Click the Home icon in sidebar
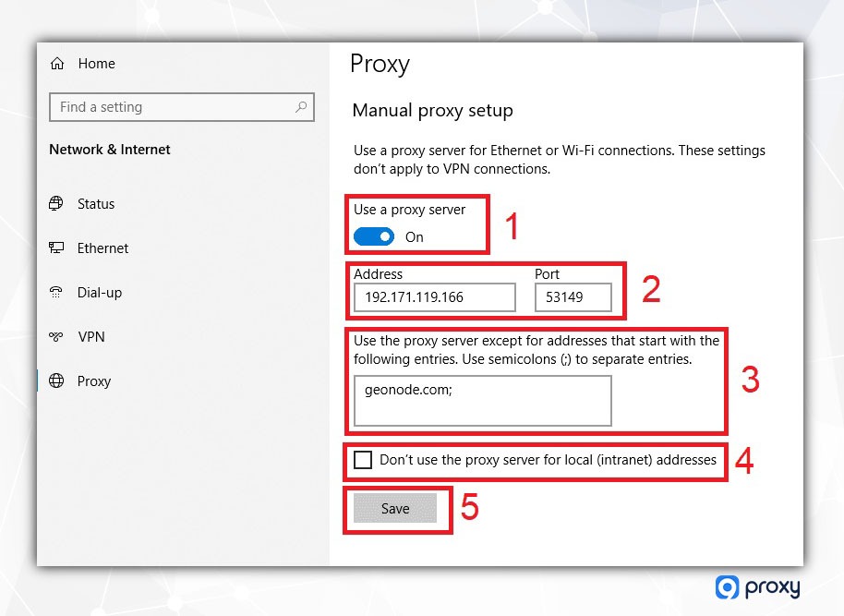 pos(57,64)
